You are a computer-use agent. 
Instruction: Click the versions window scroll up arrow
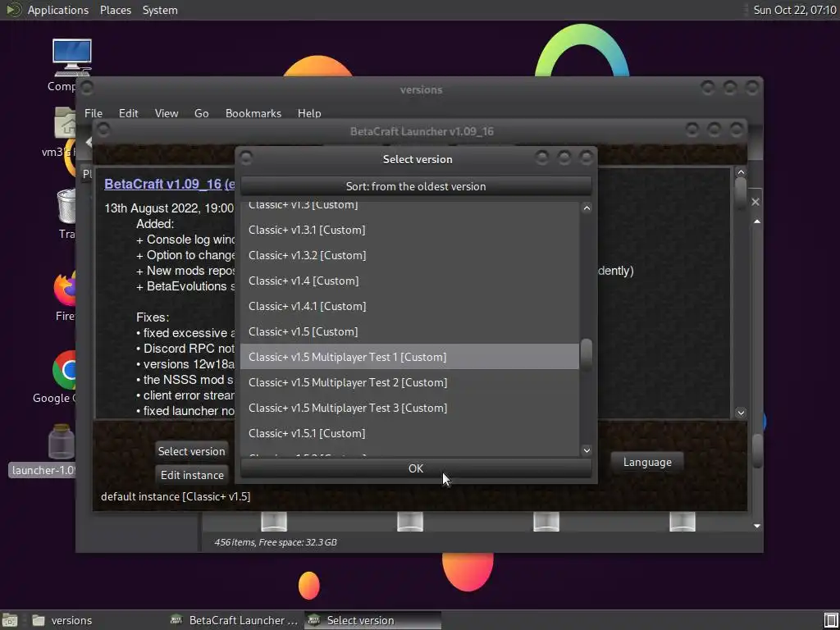757,221
